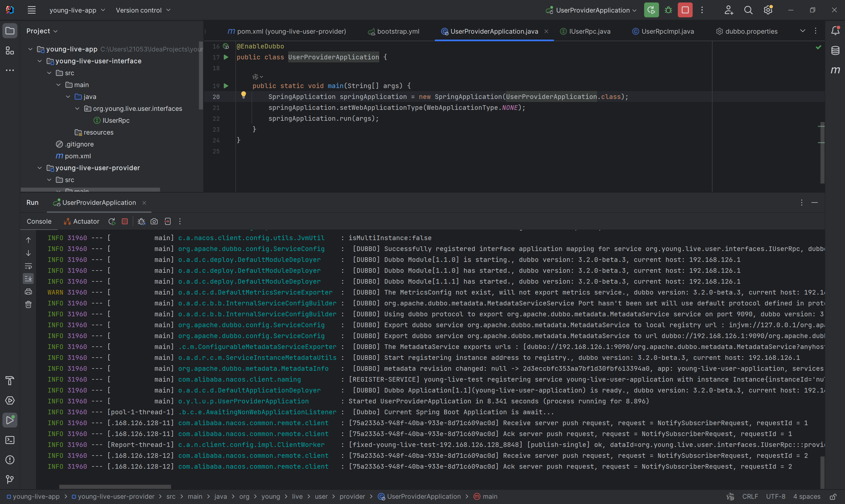Close the UserProviderApplication run tab
This screenshot has height=504, width=845.
tap(144, 203)
